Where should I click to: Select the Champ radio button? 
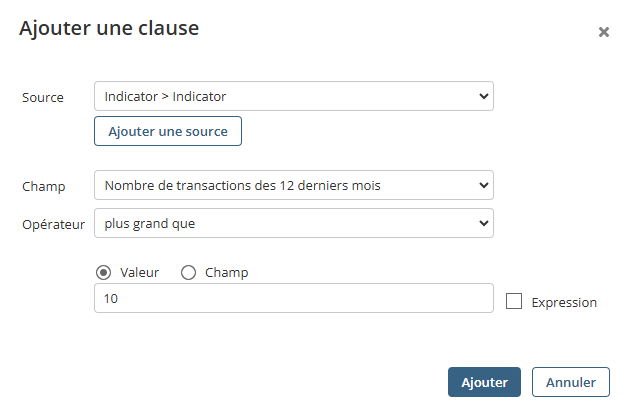(188, 273)
